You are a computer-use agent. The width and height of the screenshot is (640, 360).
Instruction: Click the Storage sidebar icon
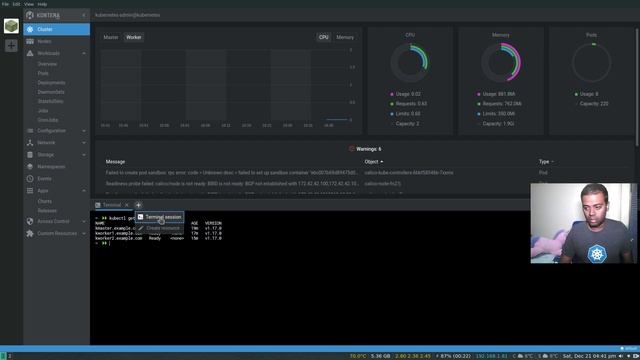(x=30, y=155)
